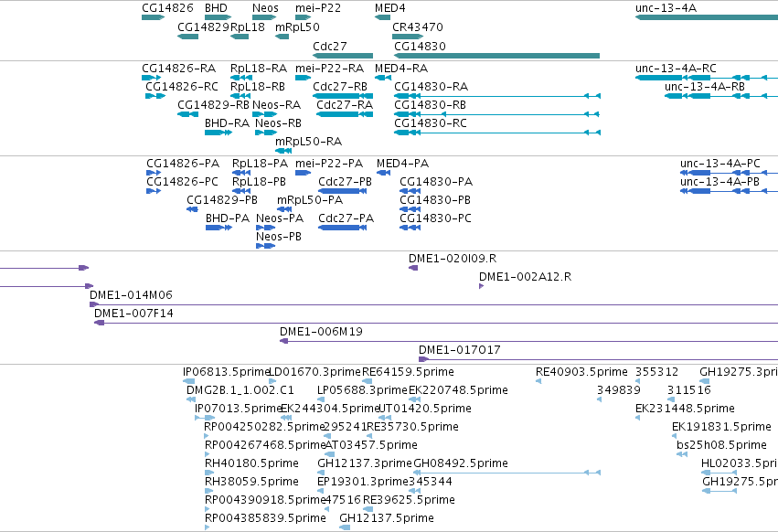Click transcript Cdc27-RA

click(345, 114)
